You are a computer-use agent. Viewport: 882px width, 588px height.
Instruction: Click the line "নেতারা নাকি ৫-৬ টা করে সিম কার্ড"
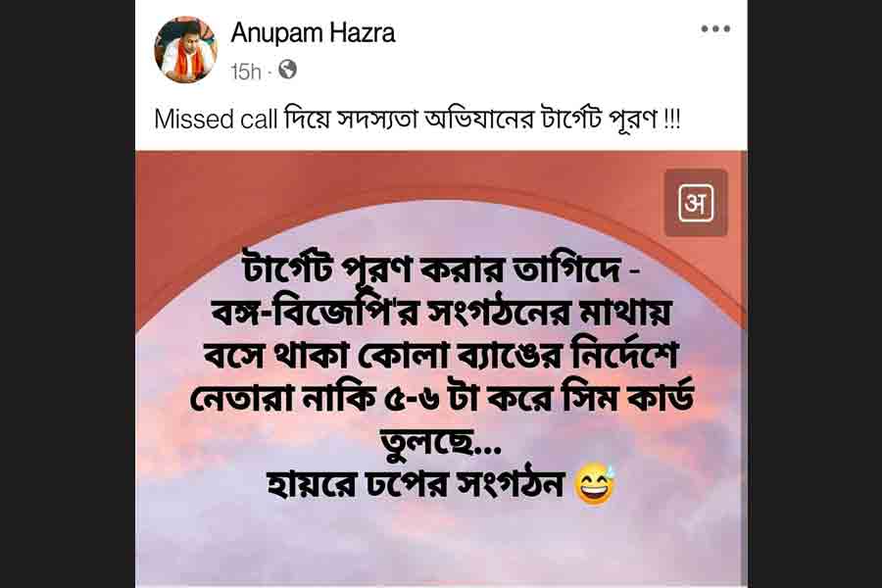point(442,398)
